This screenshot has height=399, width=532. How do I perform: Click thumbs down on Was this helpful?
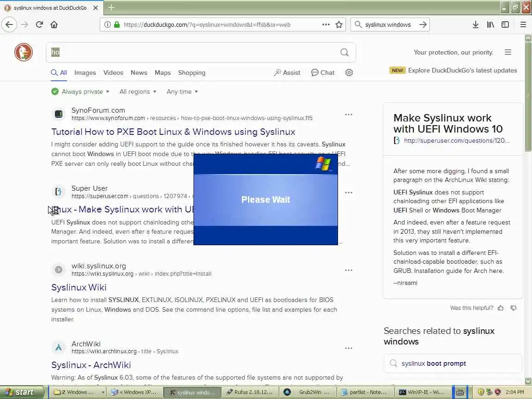point(514,308)
